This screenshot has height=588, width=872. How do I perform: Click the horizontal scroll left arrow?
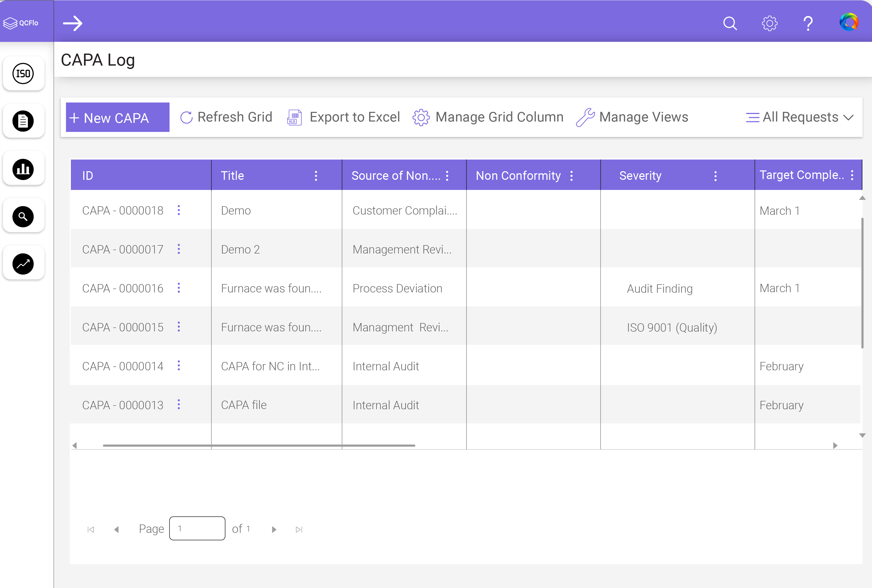click(75, 446)
